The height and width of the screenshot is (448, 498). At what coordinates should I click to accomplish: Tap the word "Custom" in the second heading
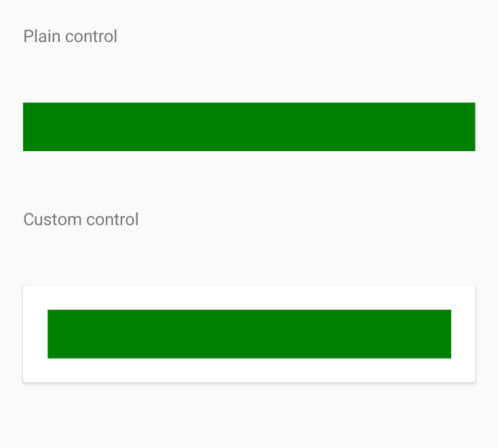click(50, 220)
